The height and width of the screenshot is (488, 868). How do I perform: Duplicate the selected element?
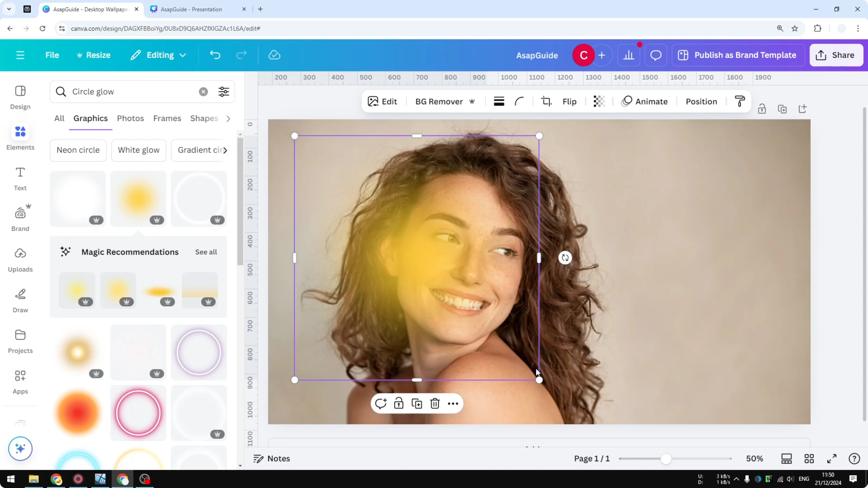click(x=417, y=403)
